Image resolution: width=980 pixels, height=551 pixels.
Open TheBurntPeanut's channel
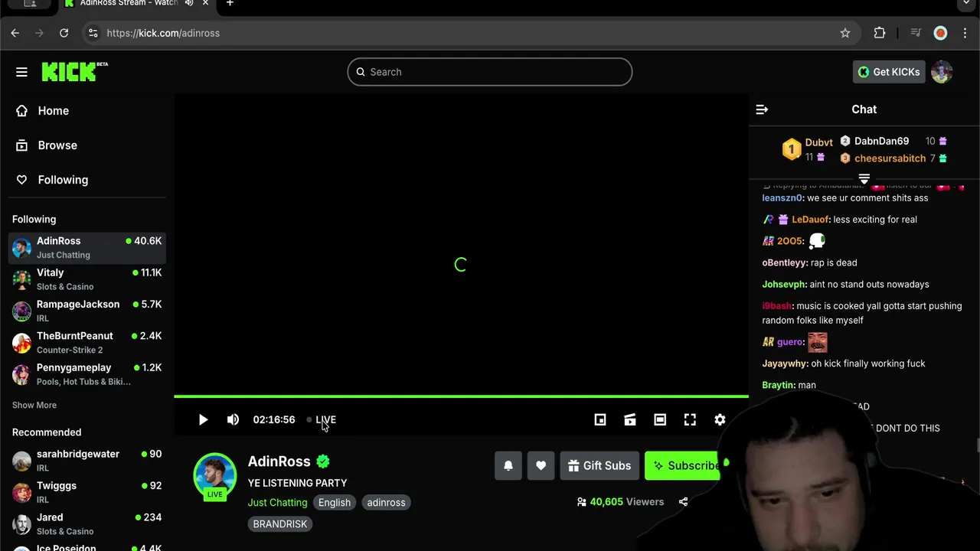point(87,342)
